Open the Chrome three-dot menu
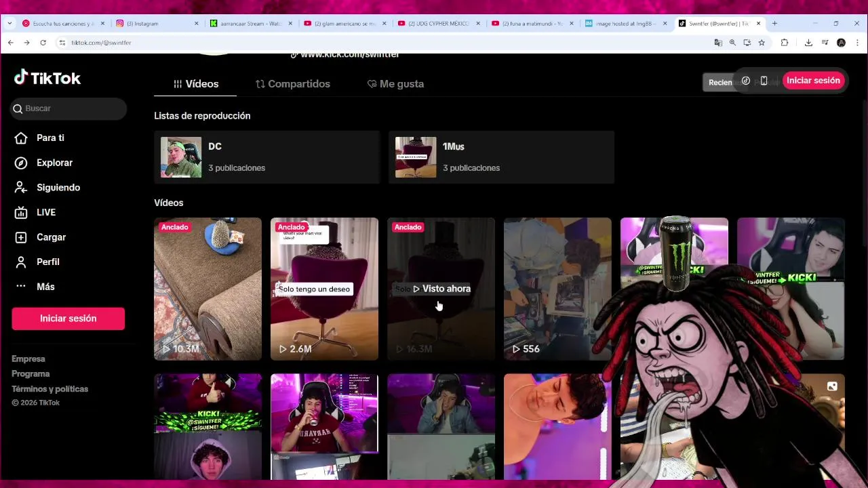This screenshot has width=868, height=488. [x=857, y=43]
